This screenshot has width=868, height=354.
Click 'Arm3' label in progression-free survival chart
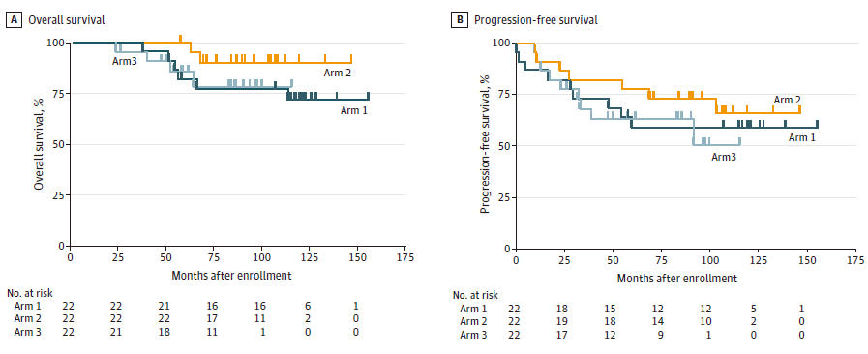724,157
